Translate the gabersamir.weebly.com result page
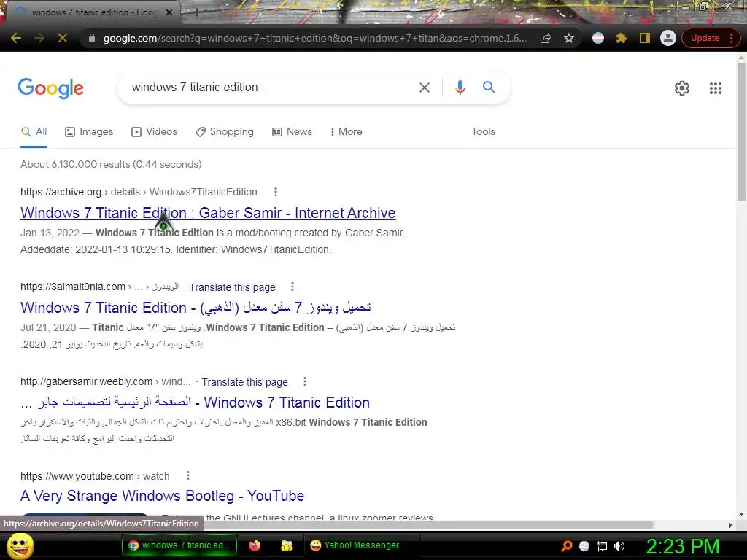The height and width of the screenshot is (560, 747). pyautogui.click(x=244, y=382)
